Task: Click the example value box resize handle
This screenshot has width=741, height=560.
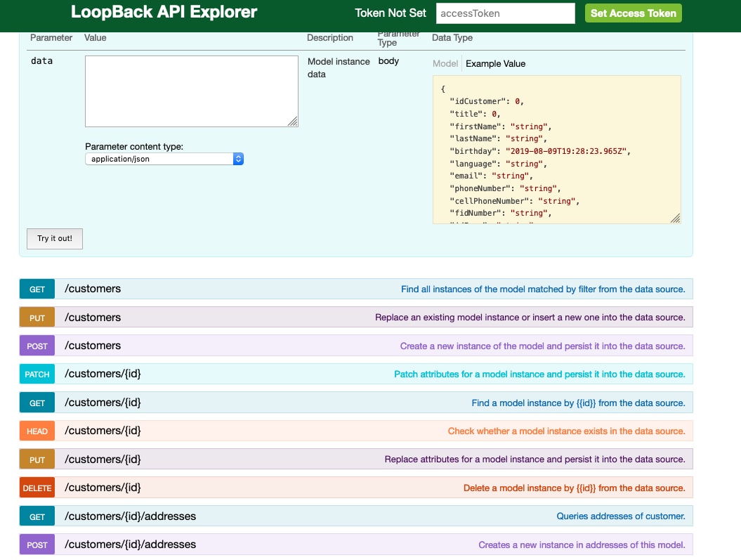Action: [x=675, y=218]
